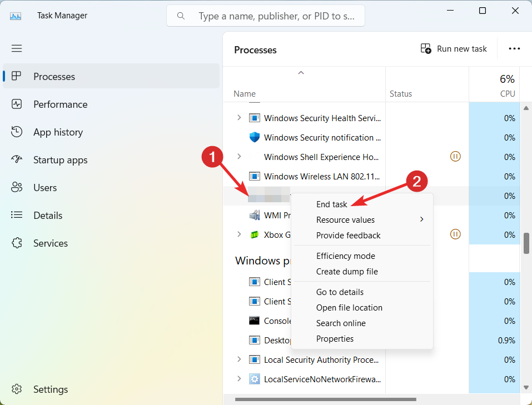
Task: Click the Xbox Game Bar icon
Action: point(255,234)
